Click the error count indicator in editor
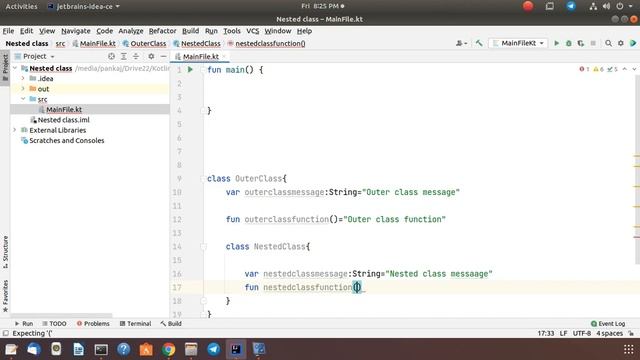This screenshot has width=640, height=360. click(x=584, y=69)
